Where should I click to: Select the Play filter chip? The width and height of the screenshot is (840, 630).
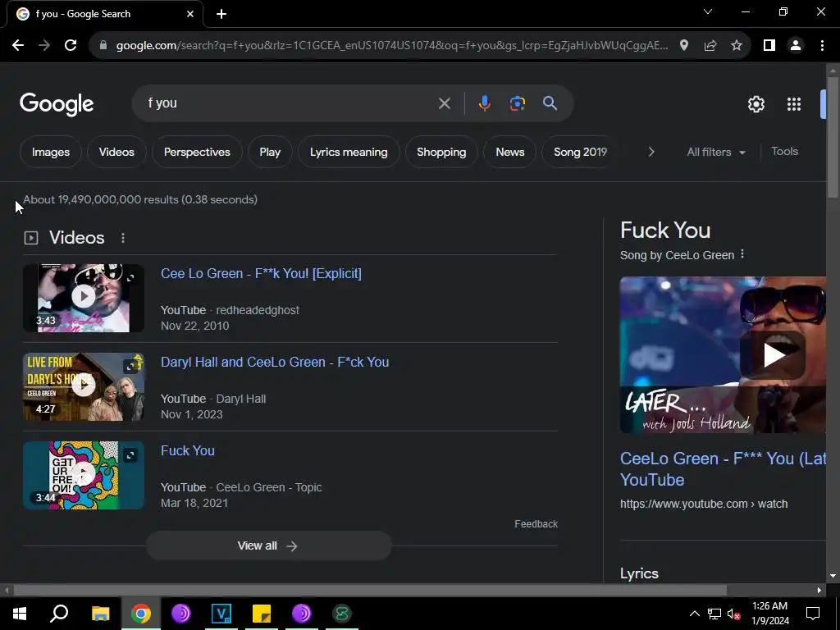click(x=270, y=152)
